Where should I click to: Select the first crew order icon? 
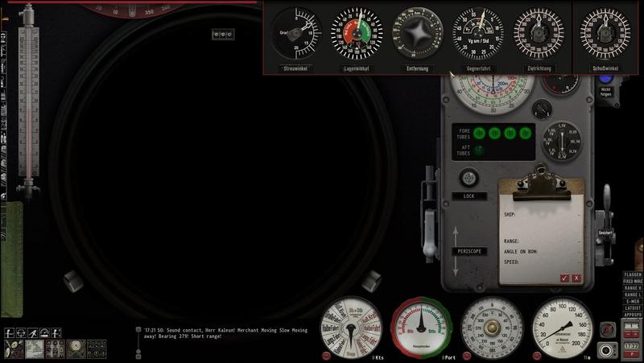coord(10,332)
